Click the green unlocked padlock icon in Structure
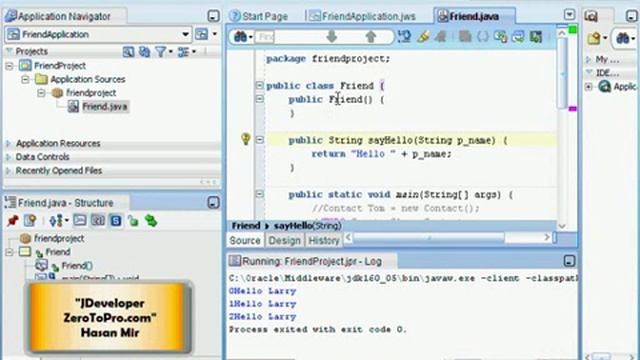The width and height of the screenshot is (640, 360). (x=133, y=221)
